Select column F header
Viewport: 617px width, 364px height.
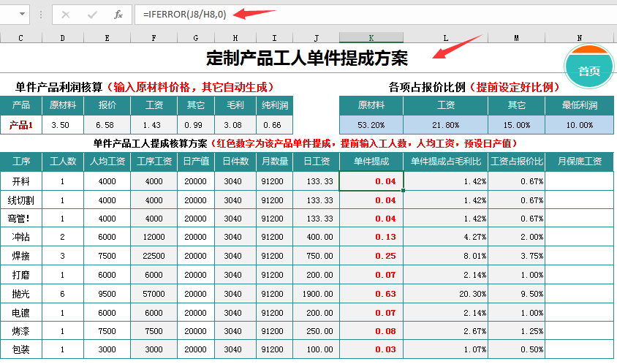tap(154, 38)
